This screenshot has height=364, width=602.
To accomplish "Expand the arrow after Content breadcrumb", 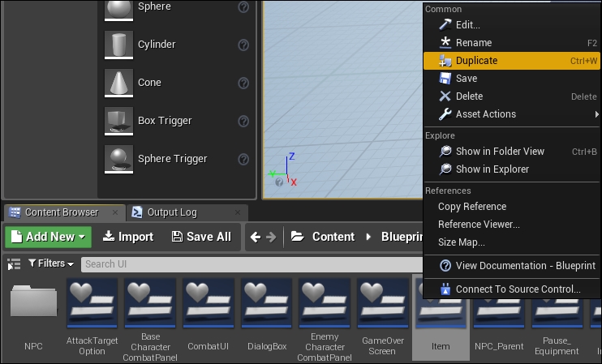I will click(368, 237).
